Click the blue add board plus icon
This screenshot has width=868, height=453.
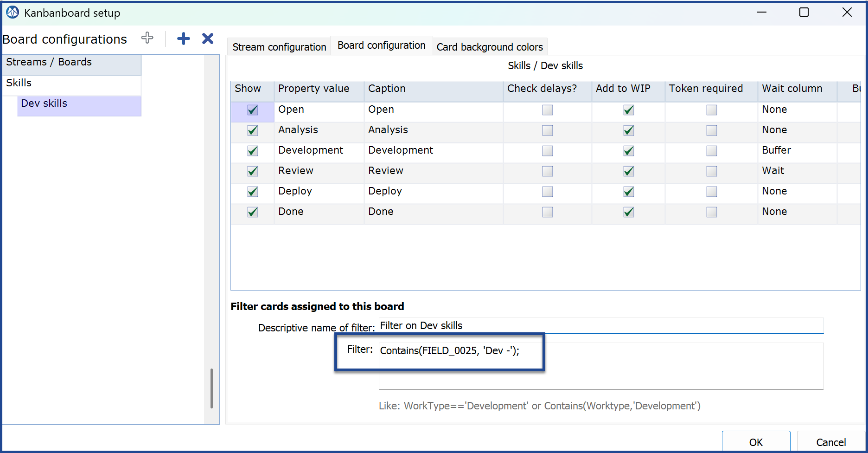click(x=184, y=39)
